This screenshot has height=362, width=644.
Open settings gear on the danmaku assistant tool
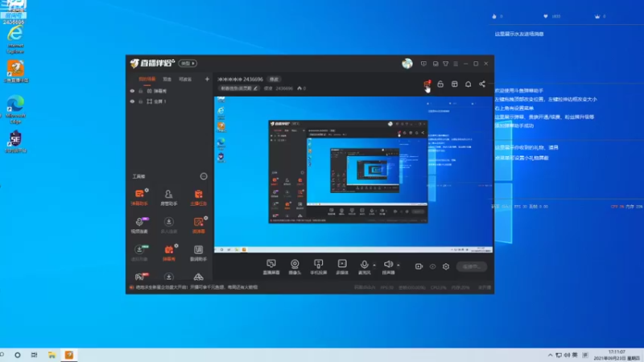[x=147, y=191]
